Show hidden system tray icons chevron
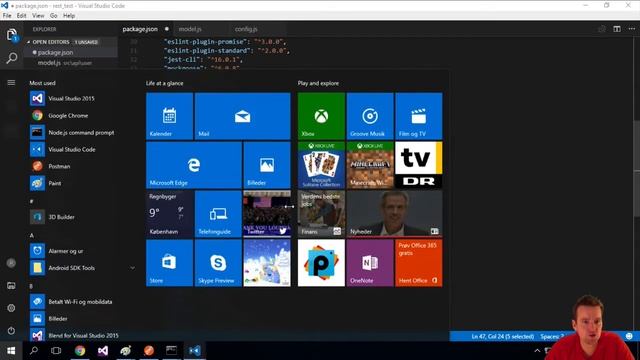Viewport: 640px width, 360px height. pyautogui.click(x=537, y=351)
